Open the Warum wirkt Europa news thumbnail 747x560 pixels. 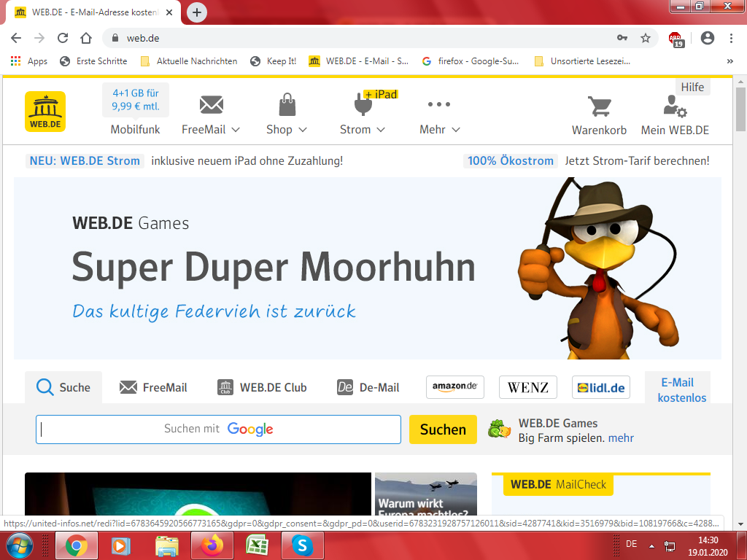(426, 494)
